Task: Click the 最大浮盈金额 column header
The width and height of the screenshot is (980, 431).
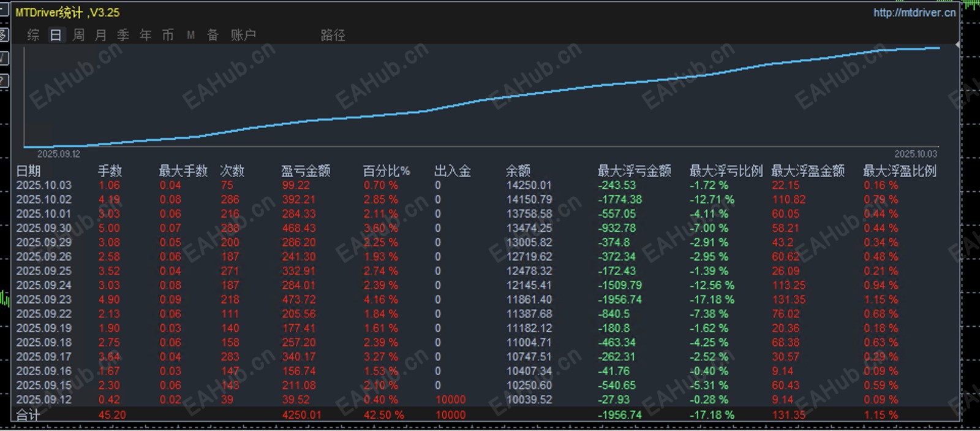Action: pyautogui.click(x=808, y=171)
